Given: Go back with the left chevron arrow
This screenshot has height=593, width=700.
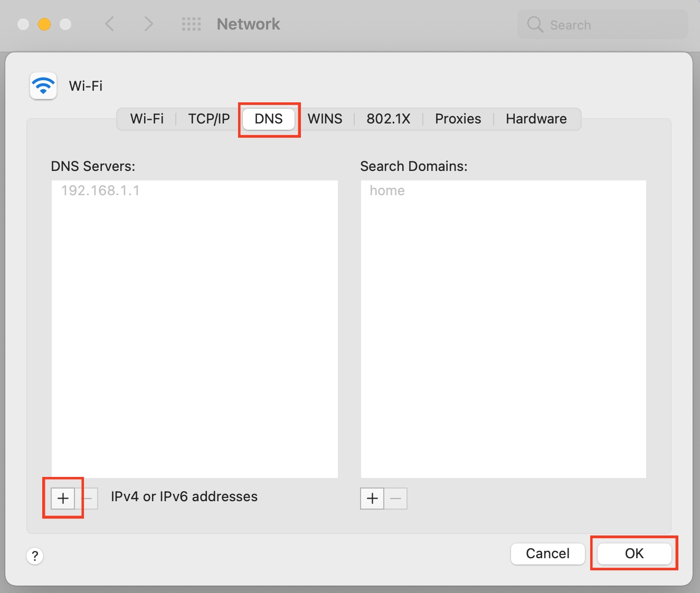Looking at the screenshot, I should (x=110, y=24).
